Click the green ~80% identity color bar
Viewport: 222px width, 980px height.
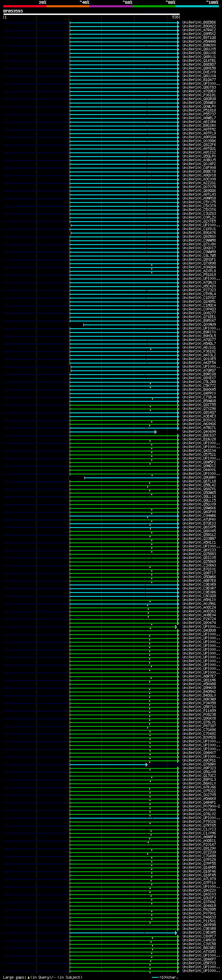[154, 6]
